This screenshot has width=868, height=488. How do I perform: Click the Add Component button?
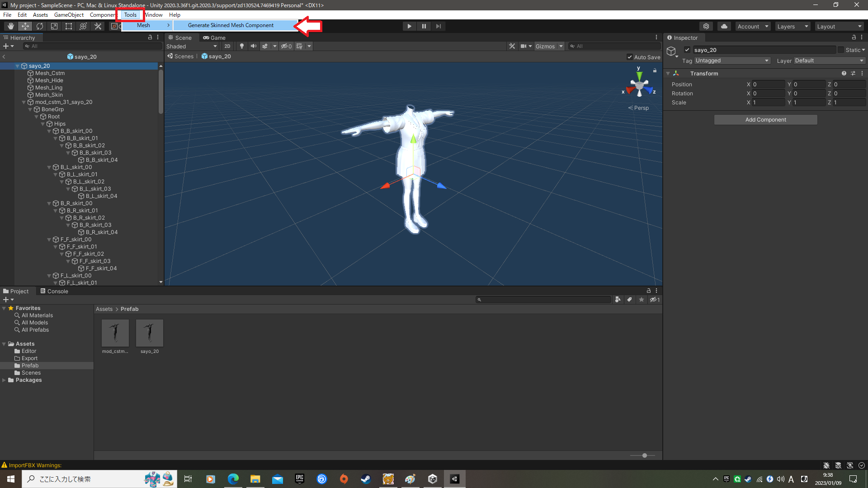coord(765,119)
